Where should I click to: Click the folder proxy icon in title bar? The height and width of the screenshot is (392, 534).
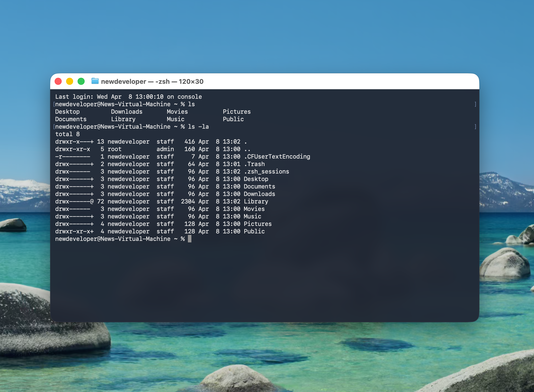95,81
